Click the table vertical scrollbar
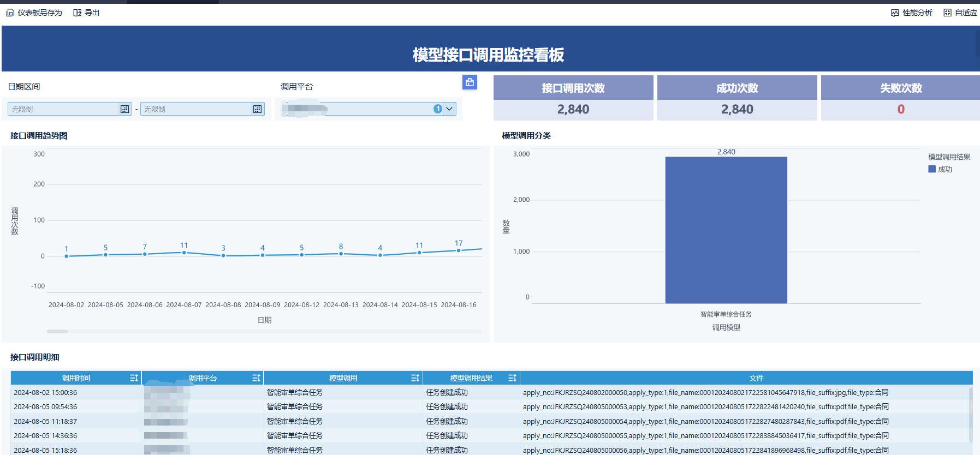This screenshot has width=980, height=455. (970, 415)
